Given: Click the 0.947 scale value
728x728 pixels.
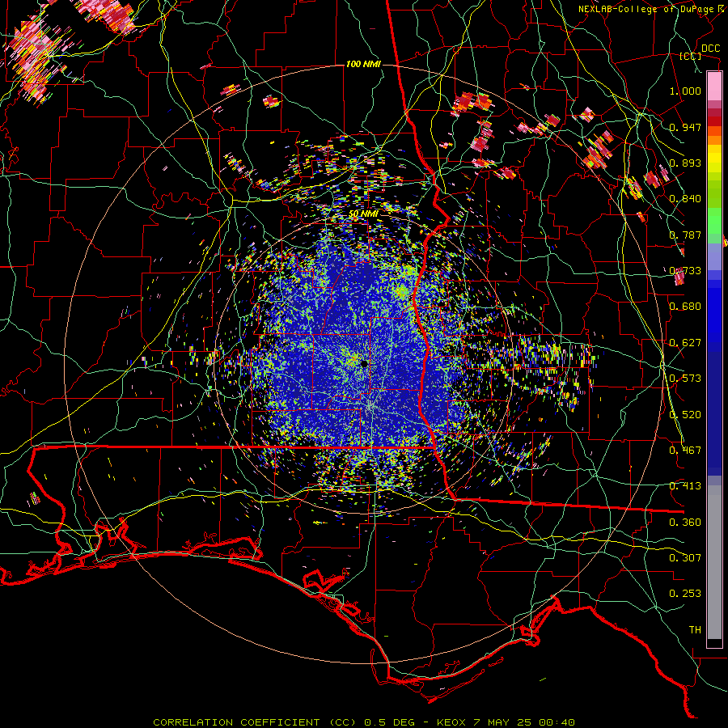Looking at the screenshot, I should pos(685,127).
